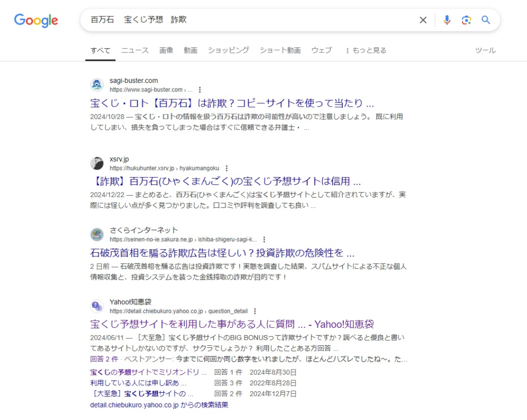Screen dimensions: 527x420
Task: Open three-dot menu for hukuhunter.xsrv.jp result
Action: [x=227, y=168]
